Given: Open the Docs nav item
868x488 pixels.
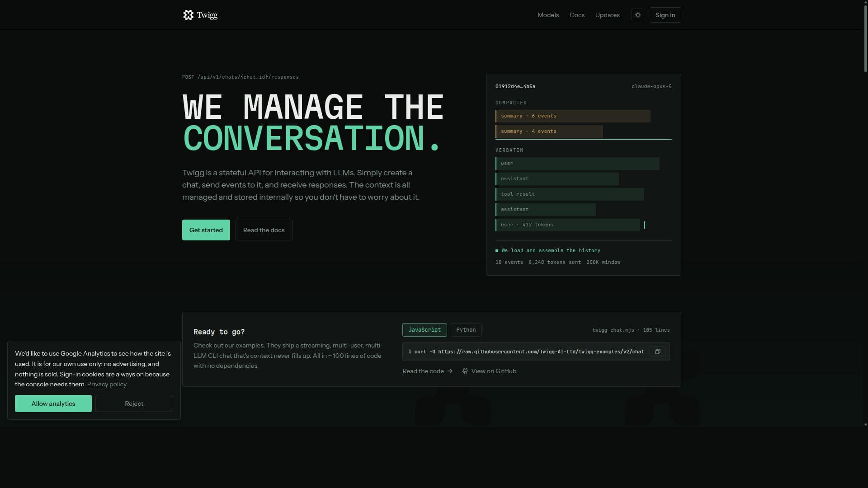Looking at the screenshot, I should click(x=577, y=15).
